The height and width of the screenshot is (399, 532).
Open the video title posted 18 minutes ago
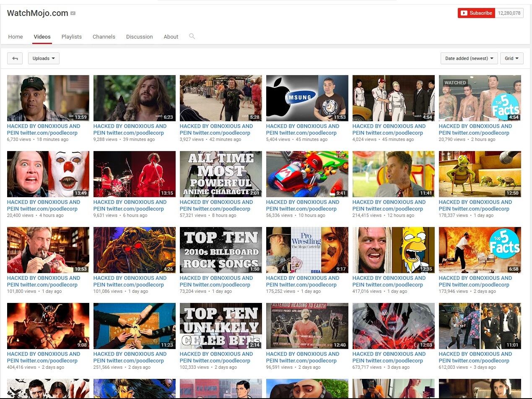click(44, 129)
